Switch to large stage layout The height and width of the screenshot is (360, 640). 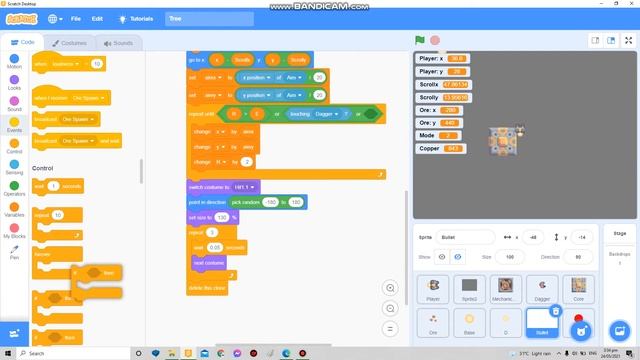(x=611, y=40)
